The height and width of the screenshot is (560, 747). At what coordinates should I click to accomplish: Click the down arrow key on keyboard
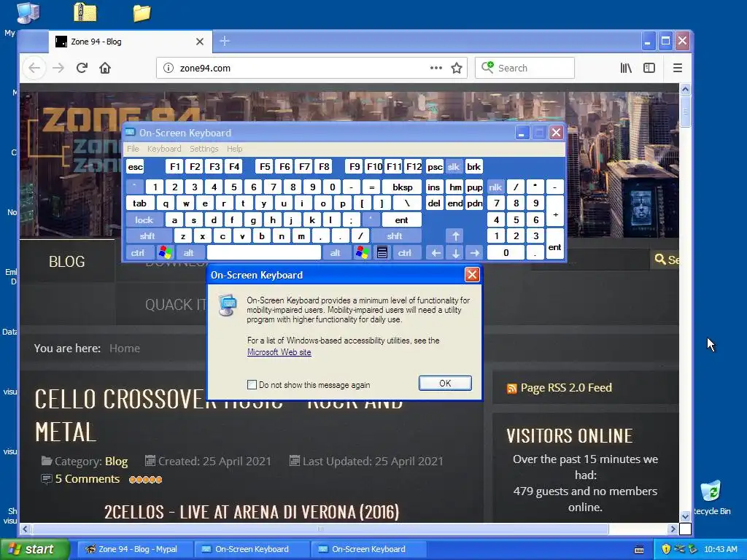pyautogui.click(x=455, y=253)
